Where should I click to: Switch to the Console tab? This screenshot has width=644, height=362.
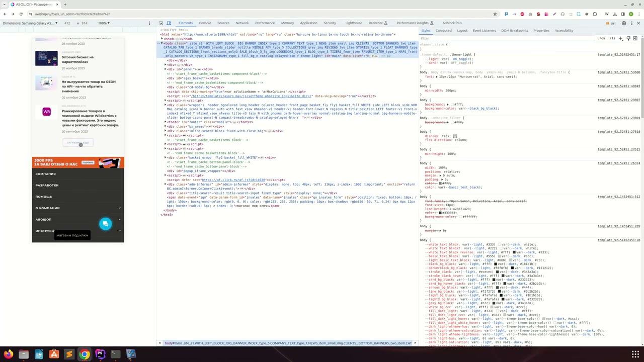point(205,23)
